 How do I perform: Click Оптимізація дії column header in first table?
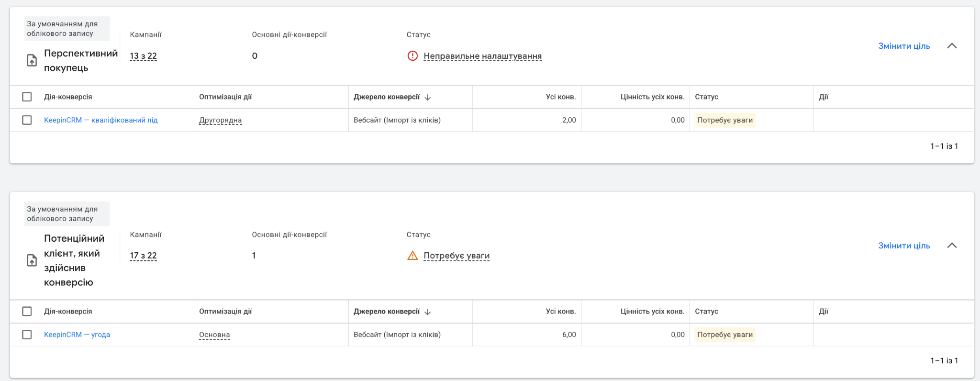[225, 97]
